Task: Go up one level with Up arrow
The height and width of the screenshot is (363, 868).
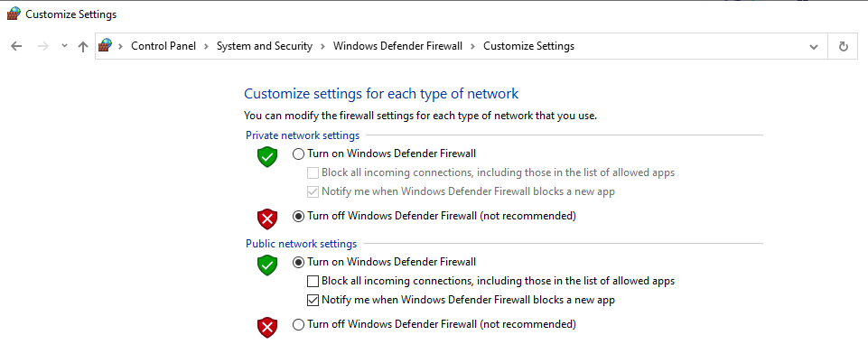Action: click(83, 46)
